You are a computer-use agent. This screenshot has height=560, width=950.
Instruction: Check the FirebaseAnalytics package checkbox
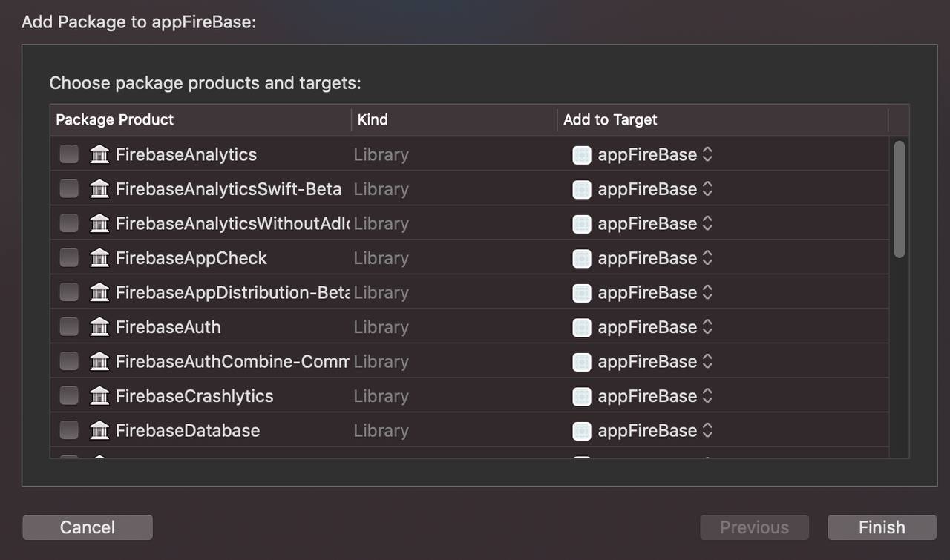69,154
